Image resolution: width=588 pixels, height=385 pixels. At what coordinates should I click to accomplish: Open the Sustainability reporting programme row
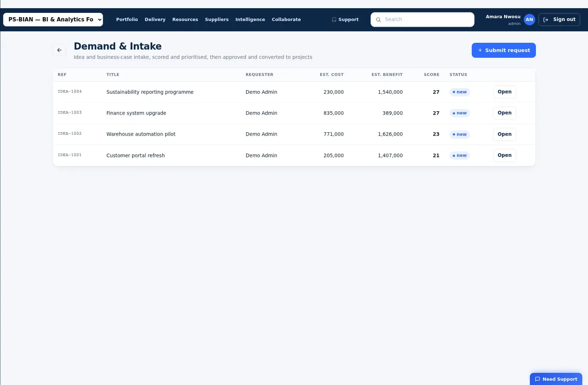(x=505, y=92)
